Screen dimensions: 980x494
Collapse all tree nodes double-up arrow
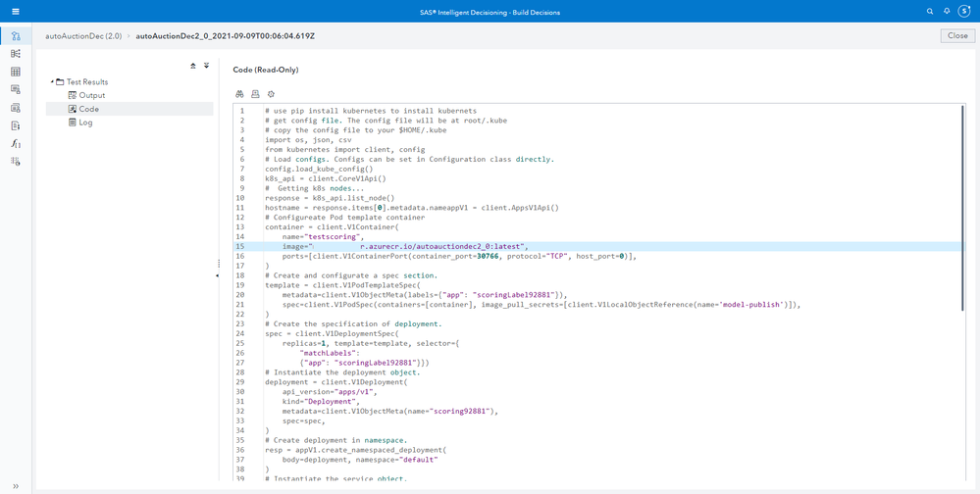click(x=193, y=66)
